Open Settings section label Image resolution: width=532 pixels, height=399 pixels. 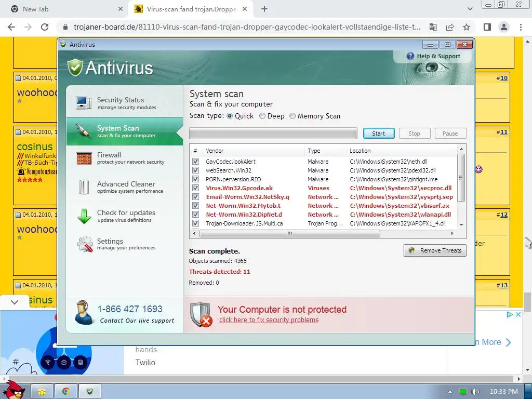click(110, 241)
